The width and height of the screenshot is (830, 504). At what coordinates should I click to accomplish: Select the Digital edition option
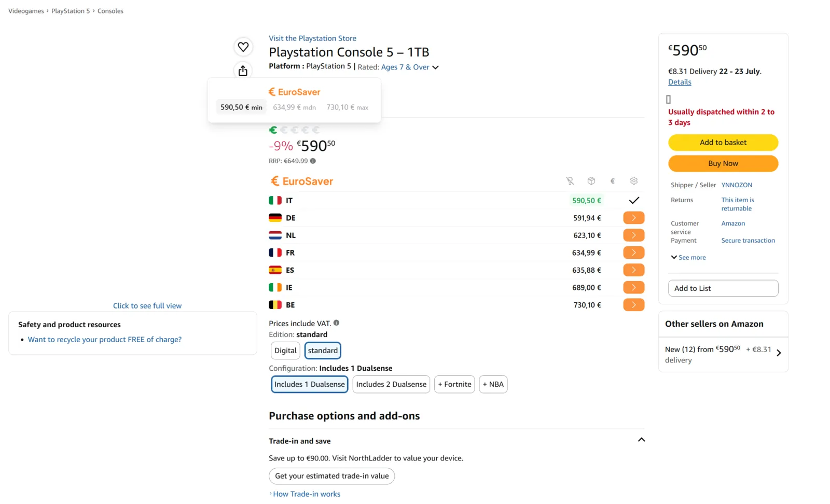pos(285,351)
